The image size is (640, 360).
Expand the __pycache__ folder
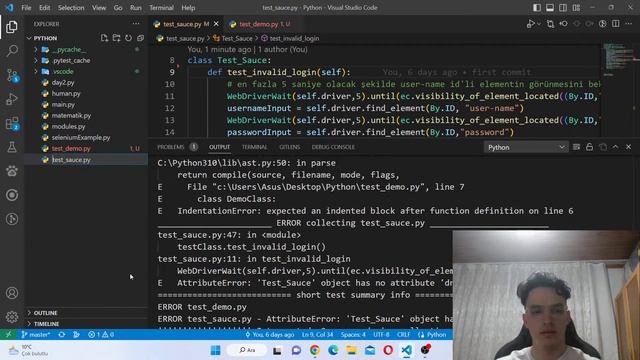69,49
